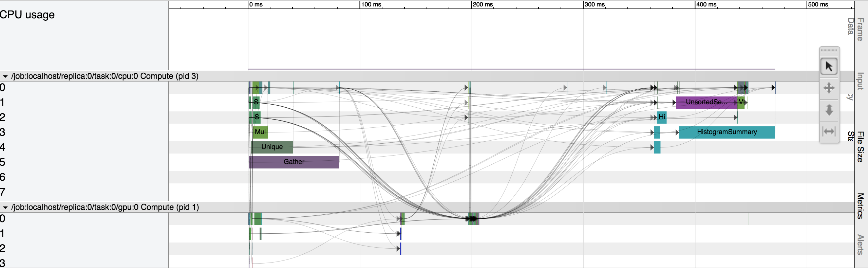Select thread row 3 label under gpu:0
The width and height of the screenshot is (868, 269).
click(3, 263)
